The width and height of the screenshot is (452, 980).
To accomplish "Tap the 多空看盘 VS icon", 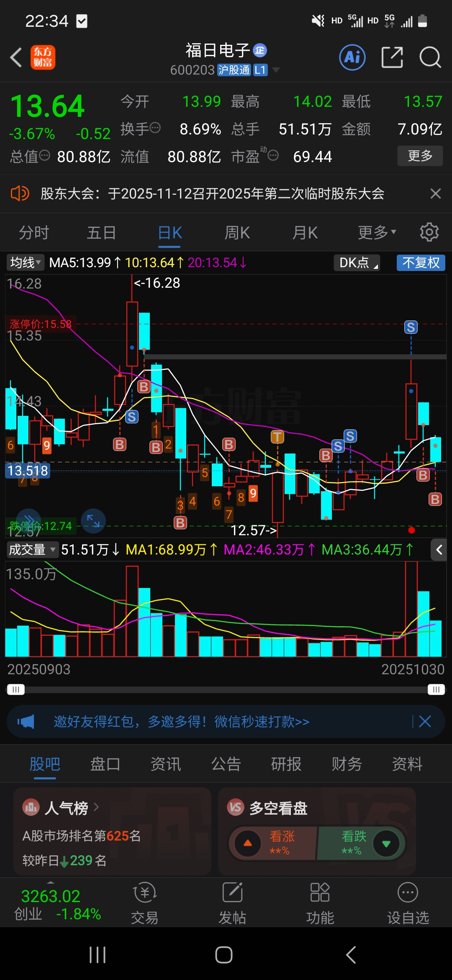I will 236,807.
